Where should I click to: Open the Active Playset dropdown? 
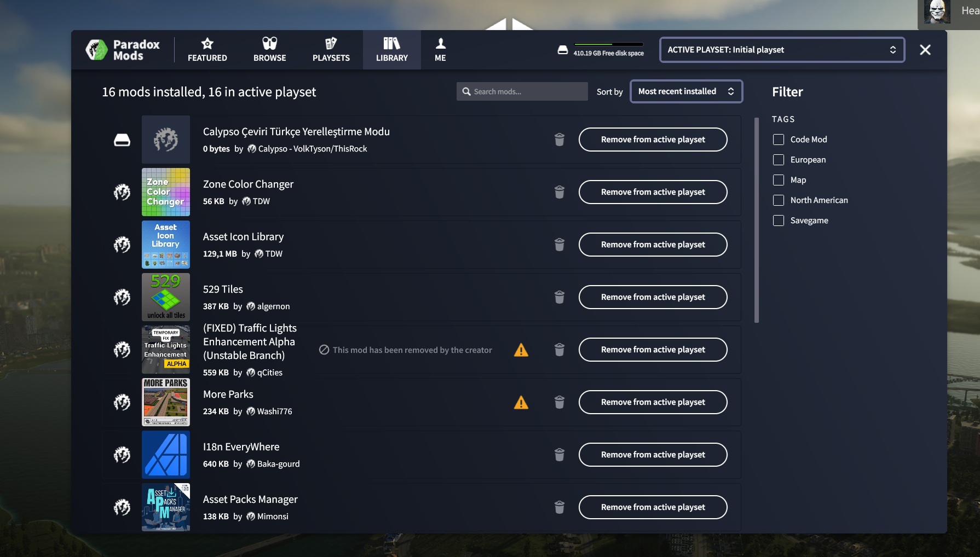[782, 50]
